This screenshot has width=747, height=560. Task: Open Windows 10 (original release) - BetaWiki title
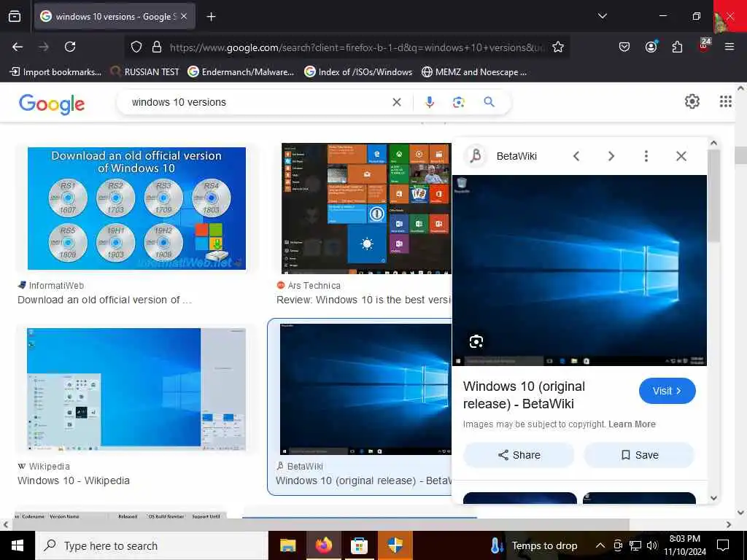click(524, 394)
